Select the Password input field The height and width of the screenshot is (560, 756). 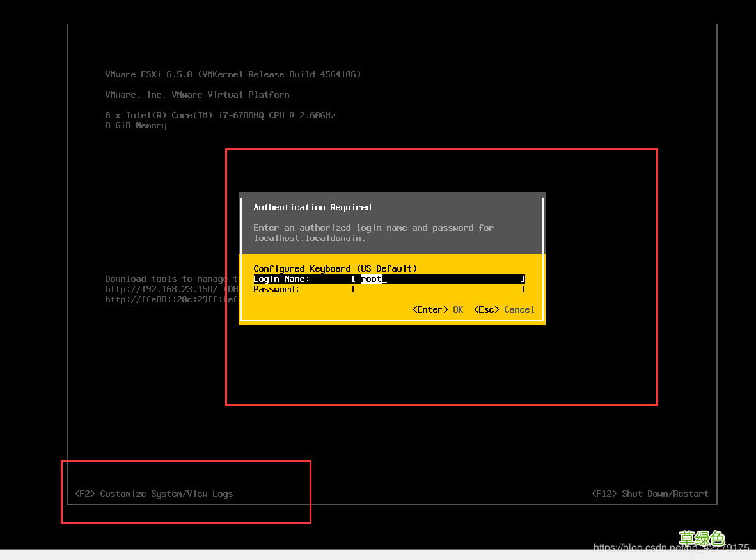[437, 289]
